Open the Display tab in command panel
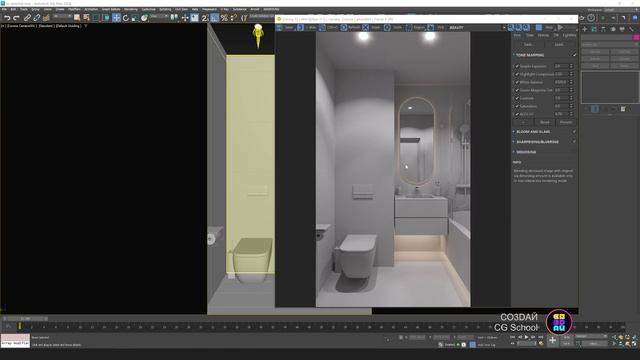Image resolution: width=640 pixels, height=360 pixels. click(622, 29)
